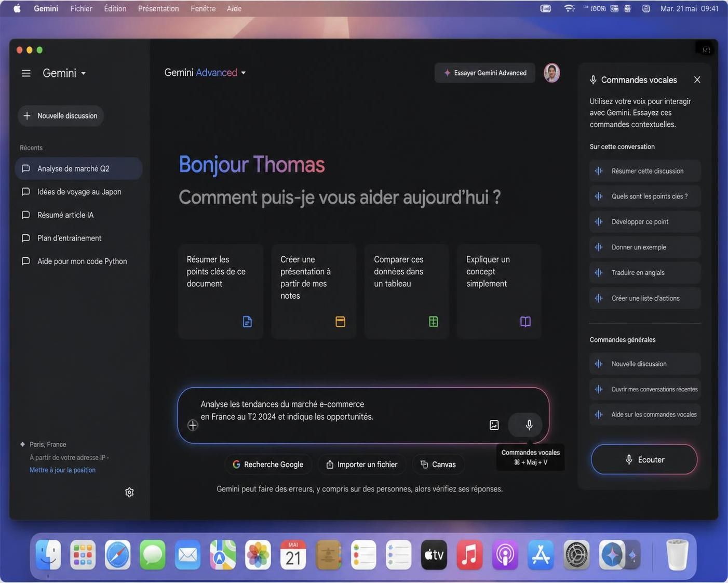Open settings gear in the sidebar
This screenshot has height=583, width=728.
coord(129,492)
